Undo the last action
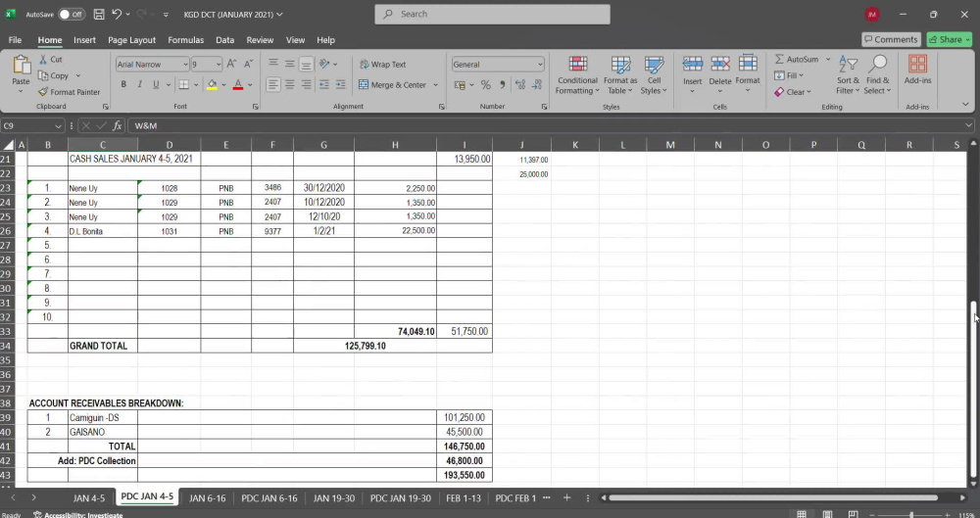The height and width of the screenshot is (518, 980). pos(117,14)
